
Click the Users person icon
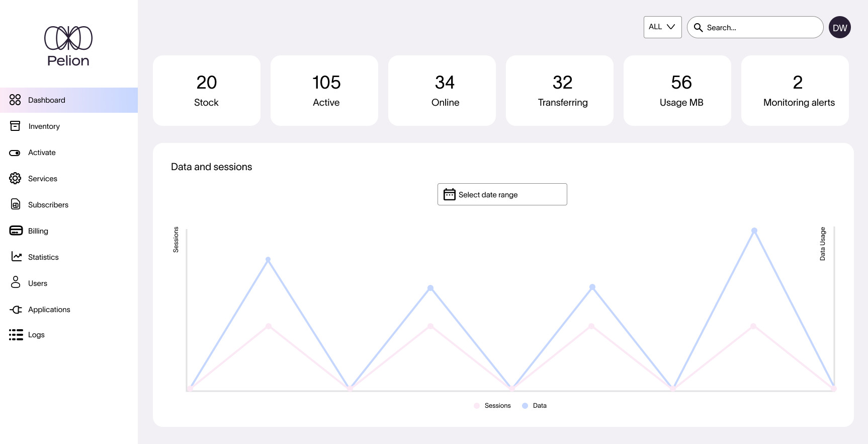[16, 282]
